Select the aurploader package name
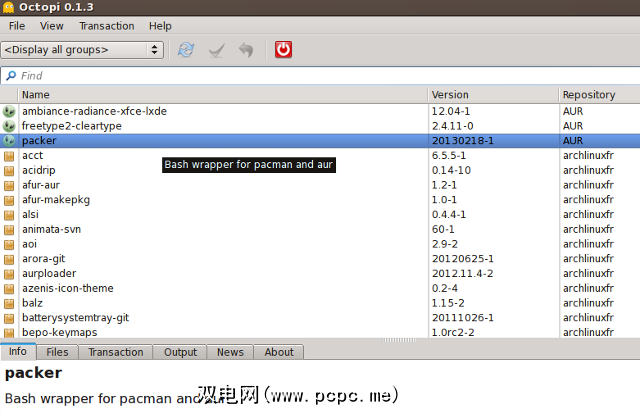The width and height of the screenshot is (640, 418). point(49,273)
